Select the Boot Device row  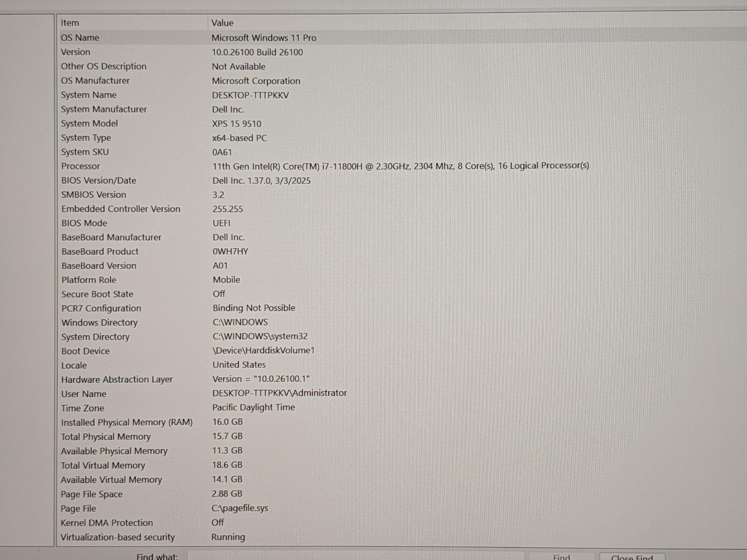pyautogui.click(x=402, y=351)
